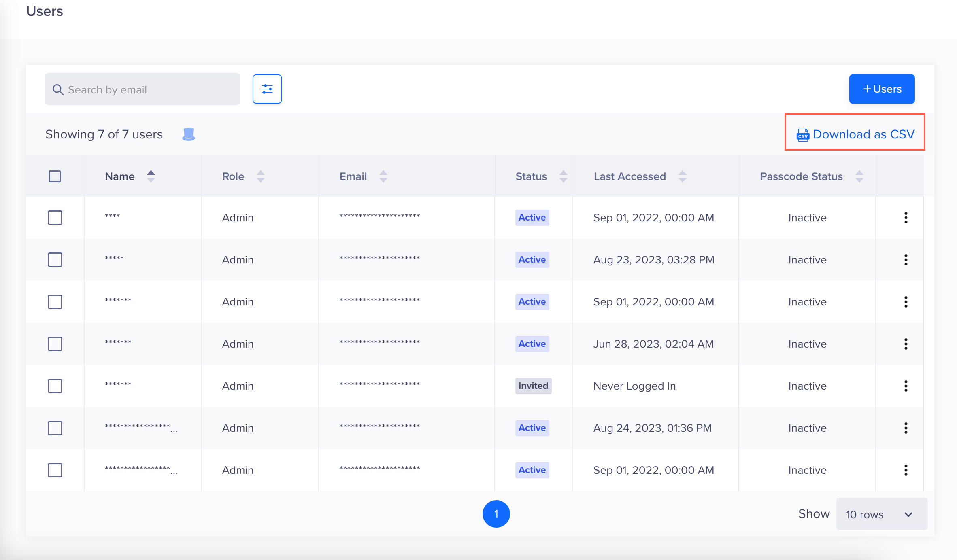Click the three-dot menu for first user row

click(x=904, y=217)
